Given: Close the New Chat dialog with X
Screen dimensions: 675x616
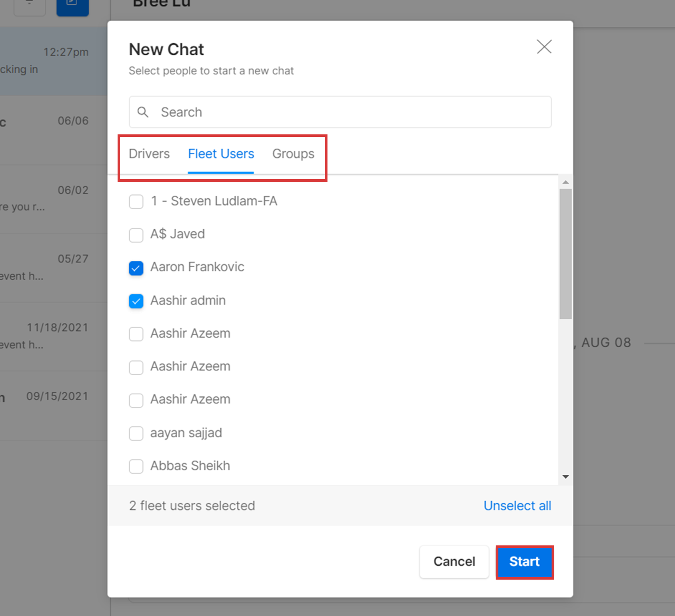Looking at the screenshot, I should 544,47.
